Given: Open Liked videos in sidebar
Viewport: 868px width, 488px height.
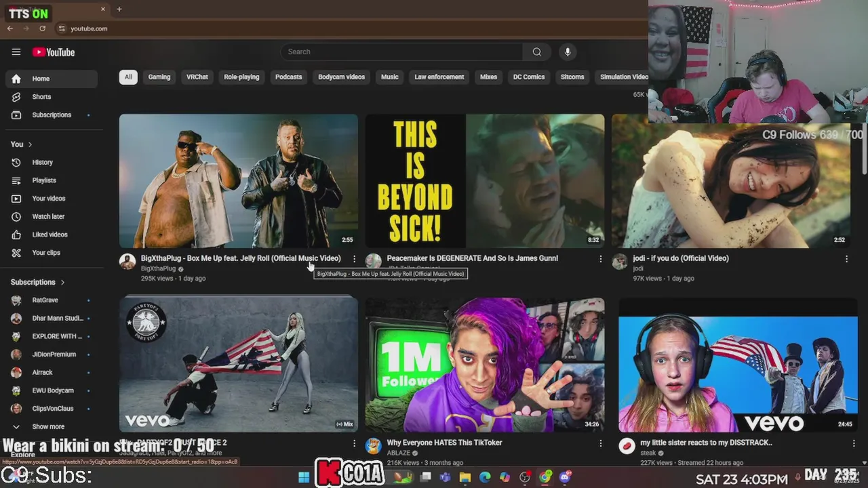Looking at the screenshot, I should click(x=52, y=235).
